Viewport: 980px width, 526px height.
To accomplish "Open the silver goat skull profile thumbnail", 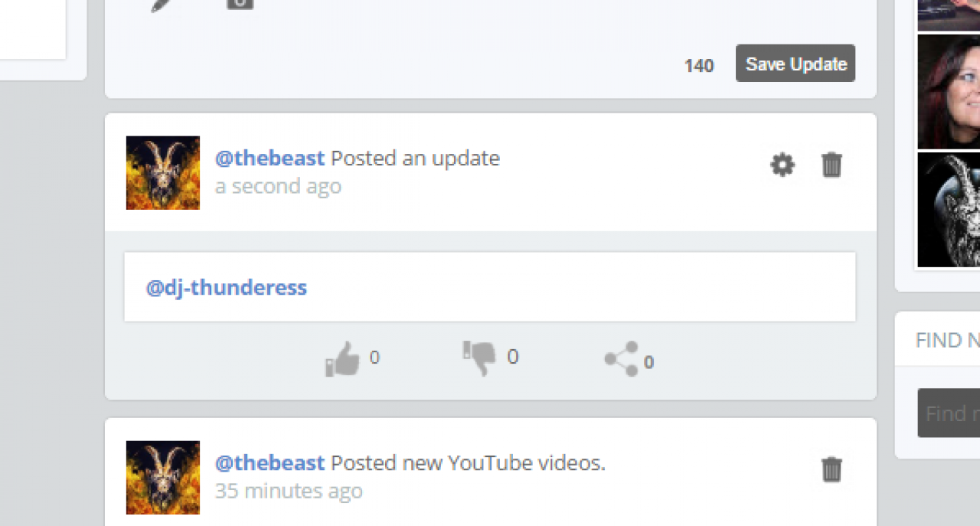I will [949, 210].
